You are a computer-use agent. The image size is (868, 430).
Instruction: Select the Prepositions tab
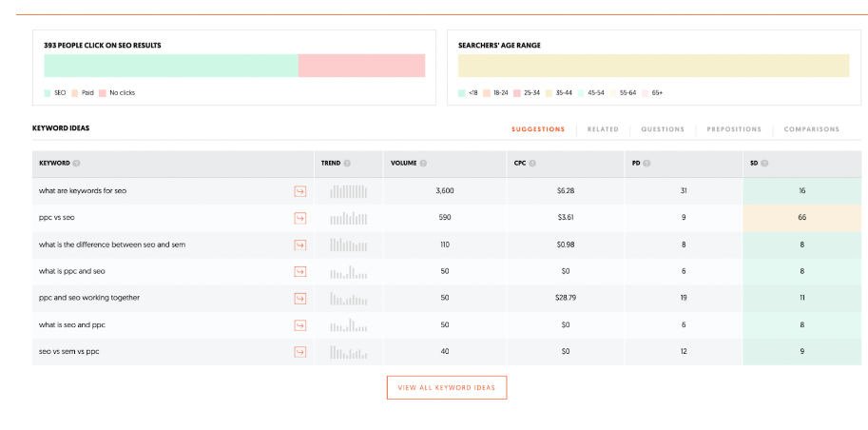[734, 129]
